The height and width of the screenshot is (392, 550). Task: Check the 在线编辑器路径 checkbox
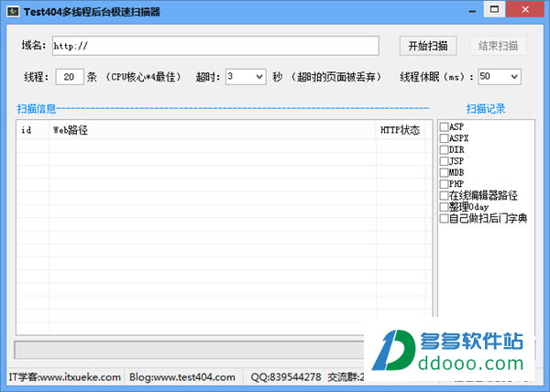click(x=444, y=195)
